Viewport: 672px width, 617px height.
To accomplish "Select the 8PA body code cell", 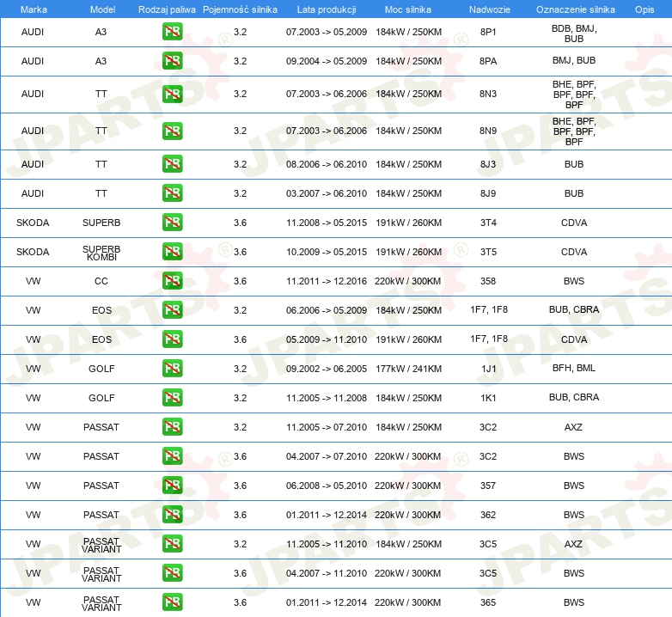I will coord(488,61).
